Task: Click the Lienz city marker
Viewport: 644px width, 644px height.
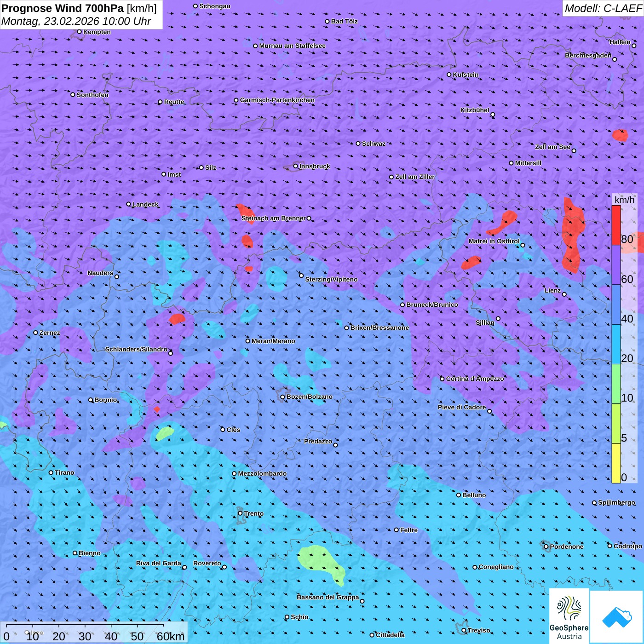Action: click(x=564, y=294)
